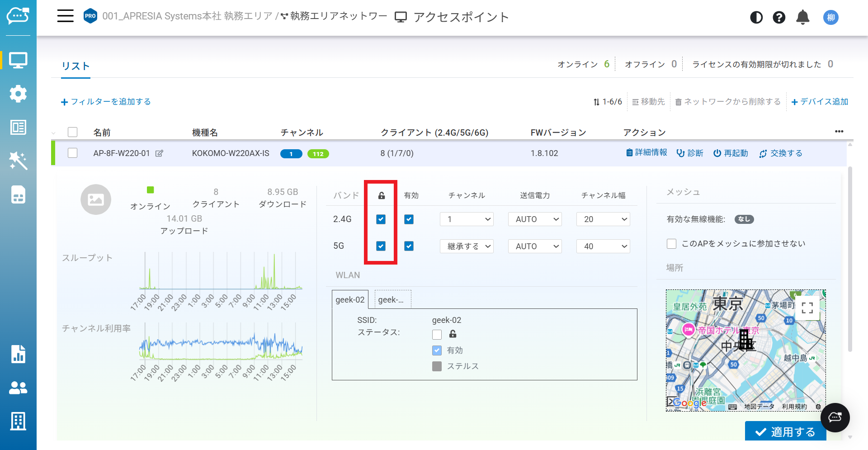Select the リスト tab
Viewport: 868px width, 450px height.
[x=75, y=66]
